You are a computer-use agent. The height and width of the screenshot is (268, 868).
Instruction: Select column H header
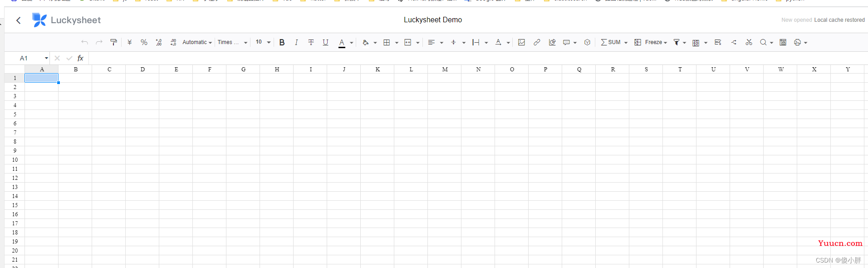point(277,69)
